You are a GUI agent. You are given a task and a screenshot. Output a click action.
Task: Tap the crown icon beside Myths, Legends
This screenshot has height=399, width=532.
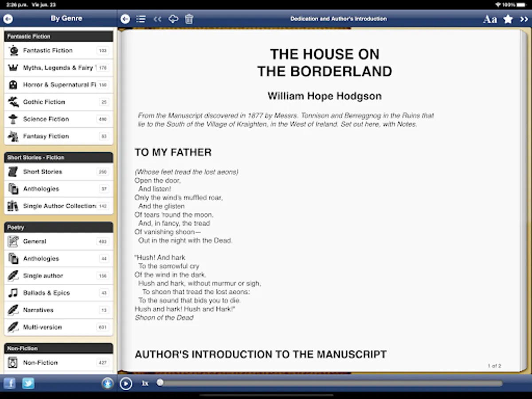[x=13, y=68]
